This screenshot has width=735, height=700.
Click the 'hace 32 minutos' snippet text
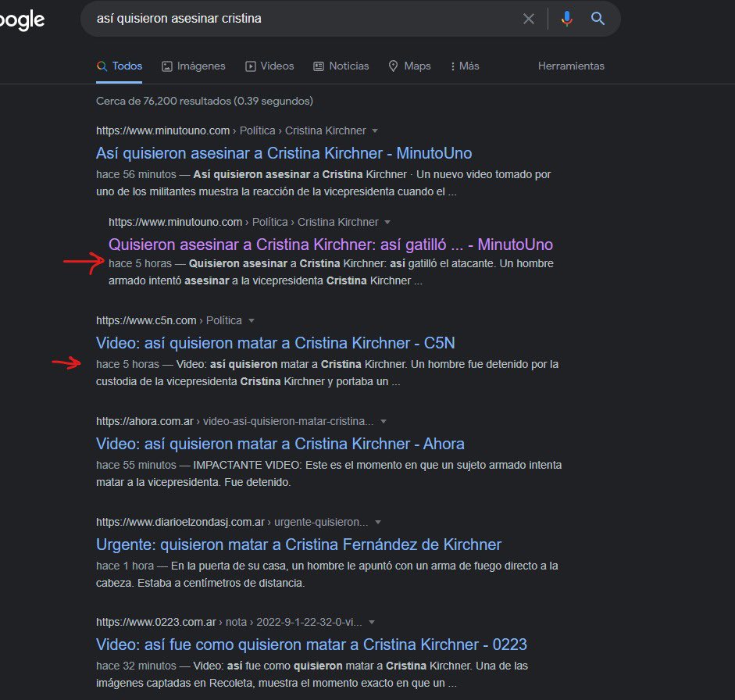coord(136,666)
